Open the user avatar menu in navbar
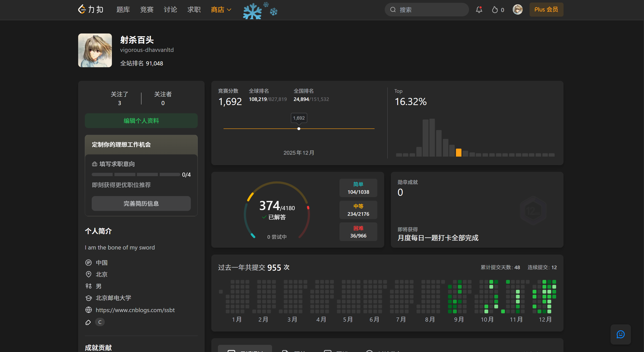The width and height of the screenshot is (644, 352). click(x=517, y=10)
